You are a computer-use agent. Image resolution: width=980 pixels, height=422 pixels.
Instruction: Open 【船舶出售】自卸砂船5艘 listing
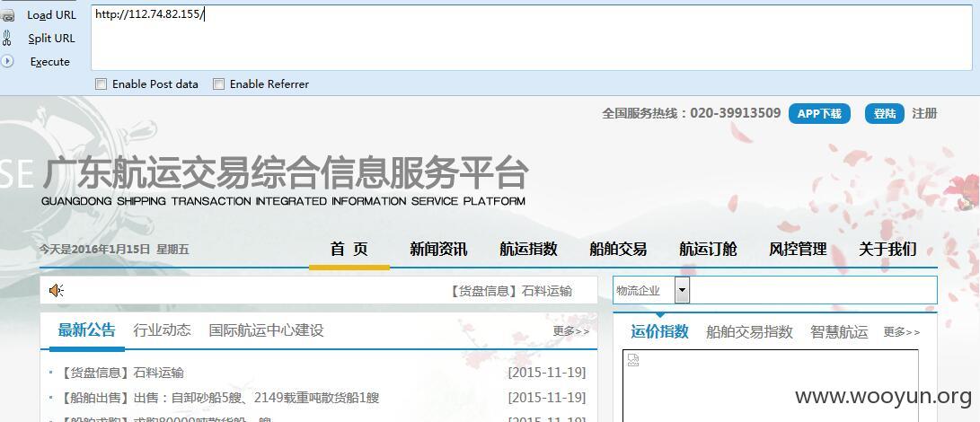[x=219, y=398]
